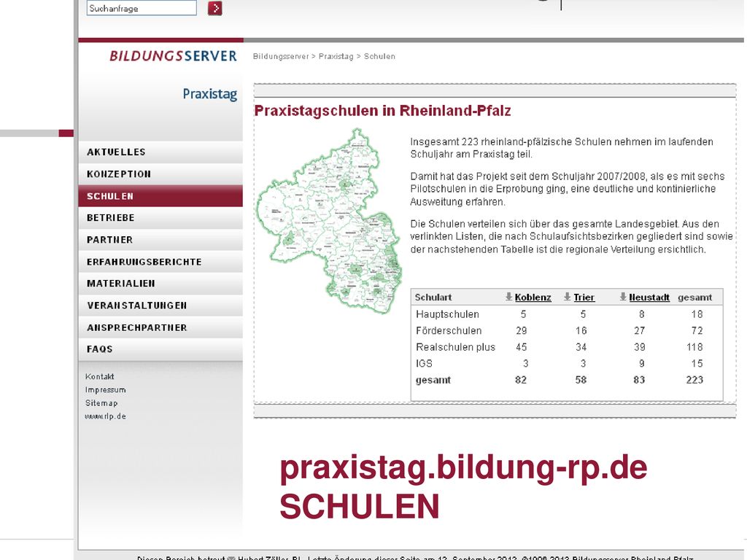Click the Kontakt link
The image size is (747, 560).
click(x=99, y=376)
